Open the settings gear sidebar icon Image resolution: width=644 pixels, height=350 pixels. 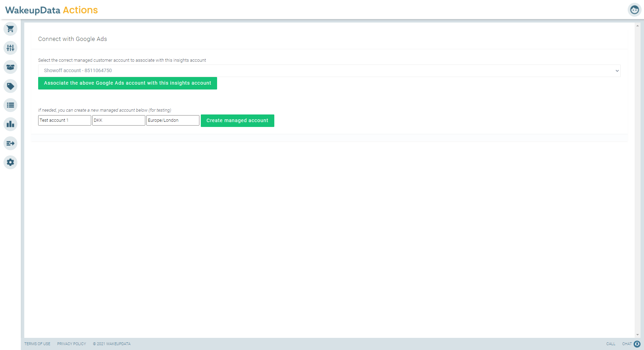click(x=10, y=162)
